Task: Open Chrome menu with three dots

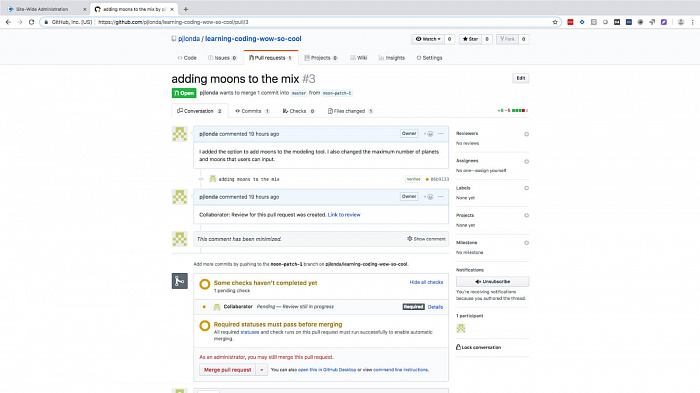Action: 692,22
